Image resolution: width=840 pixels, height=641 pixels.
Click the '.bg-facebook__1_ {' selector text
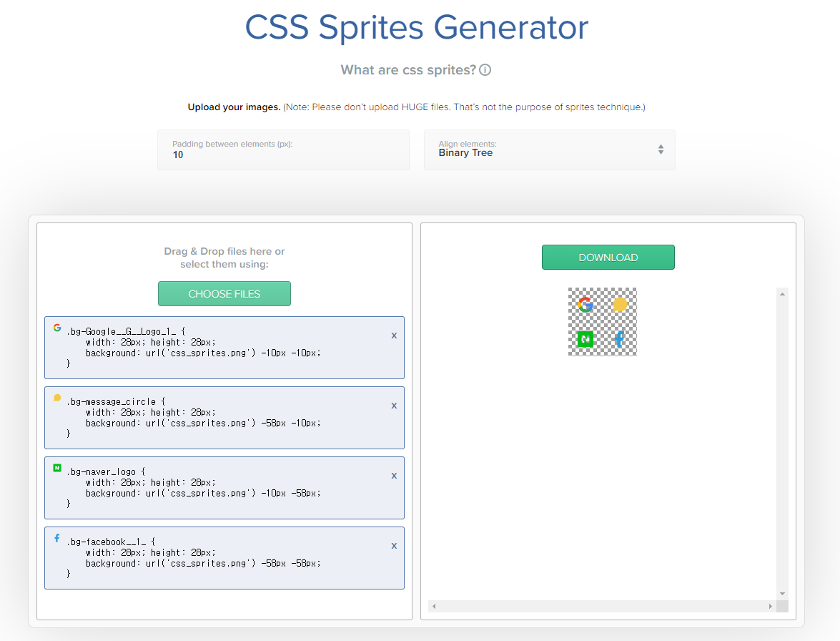(x=111, y=542)
